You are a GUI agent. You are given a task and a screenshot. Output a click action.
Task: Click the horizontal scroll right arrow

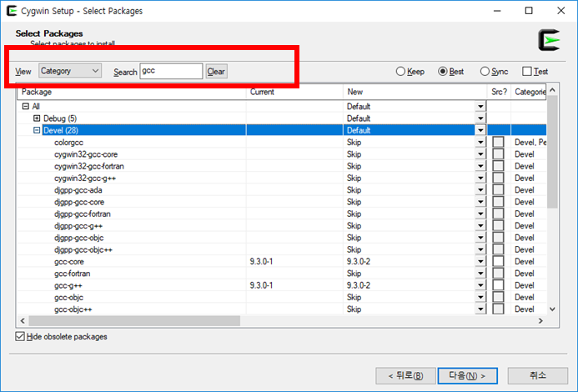pyautogui.click(x=540, y=321)
